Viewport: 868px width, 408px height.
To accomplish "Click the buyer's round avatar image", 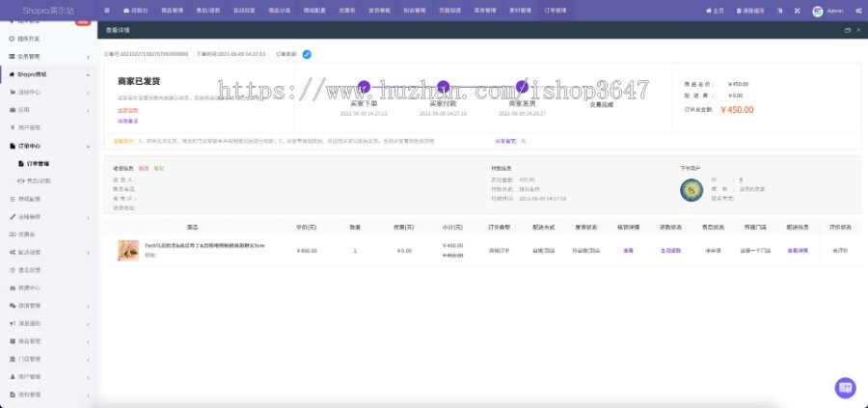I will [692, 190].
